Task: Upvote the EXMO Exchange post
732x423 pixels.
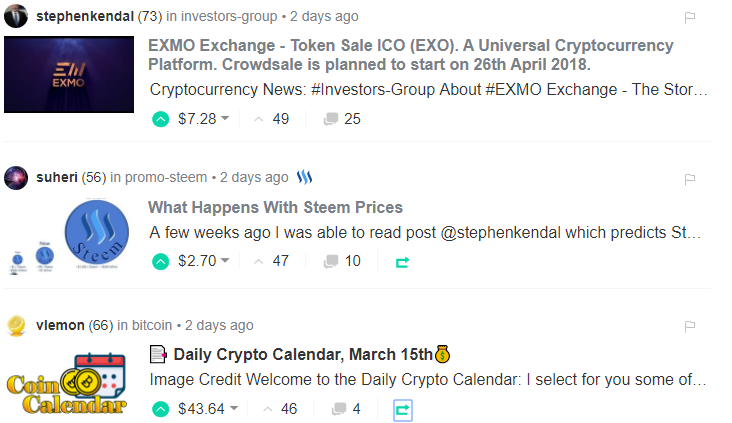Action: pyautogui.click(x=160, y=119)
